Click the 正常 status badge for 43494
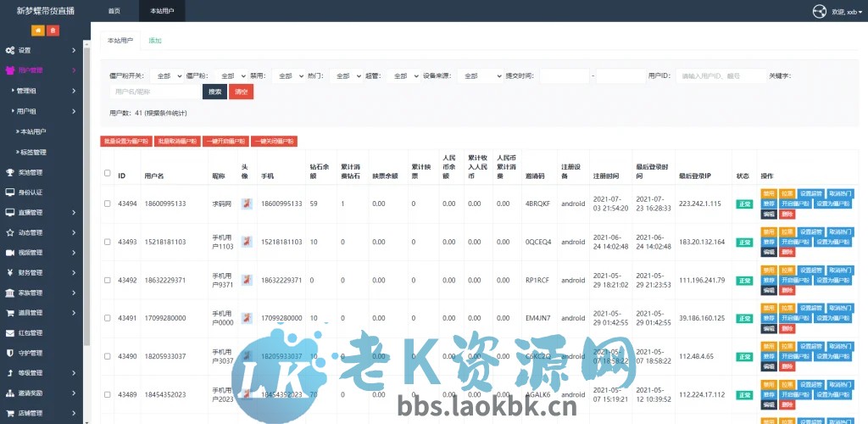 pos(744,204)
